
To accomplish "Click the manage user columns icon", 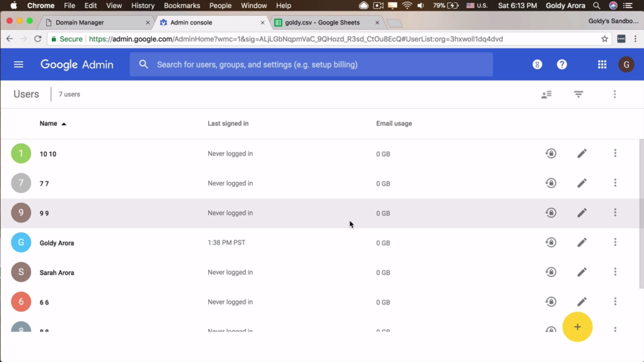I will click(546, 94).
